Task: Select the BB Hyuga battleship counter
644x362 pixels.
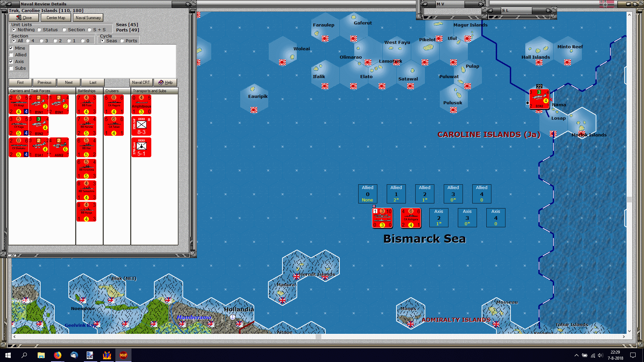Action: click(87, 212)
